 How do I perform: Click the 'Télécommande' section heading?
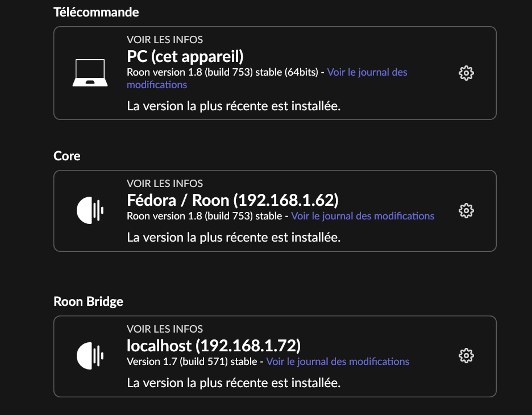(96, 11)
